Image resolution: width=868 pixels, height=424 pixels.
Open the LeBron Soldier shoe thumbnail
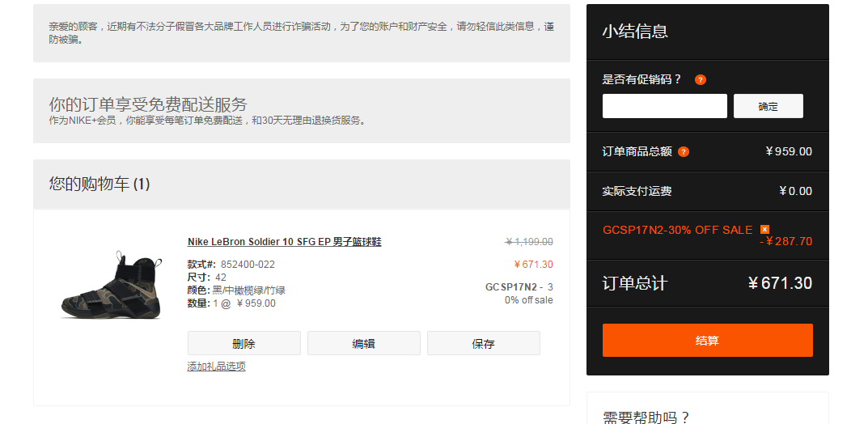click(112, 285)
